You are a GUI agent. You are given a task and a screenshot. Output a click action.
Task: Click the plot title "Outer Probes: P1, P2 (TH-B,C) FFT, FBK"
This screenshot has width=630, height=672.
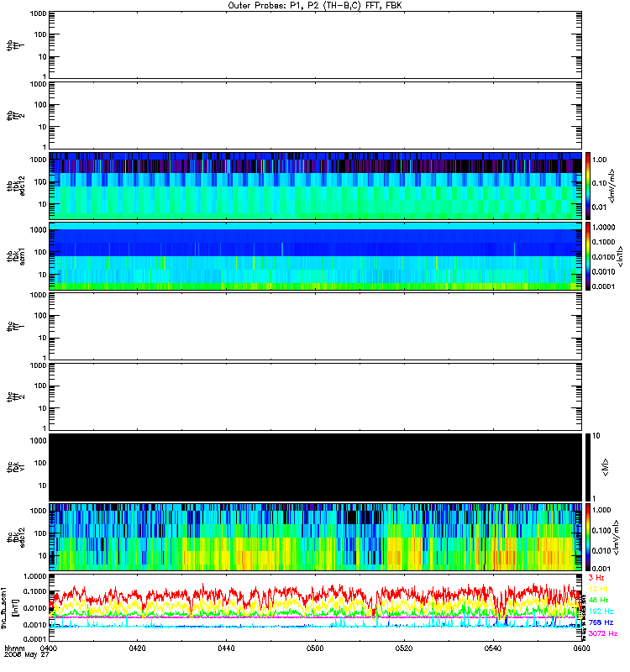click(x=315, y=6)
